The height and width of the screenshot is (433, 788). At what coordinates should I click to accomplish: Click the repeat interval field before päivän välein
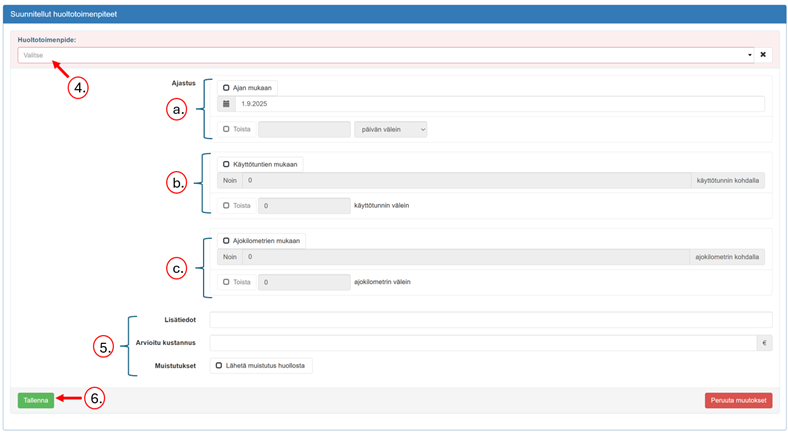click(304, 129)
